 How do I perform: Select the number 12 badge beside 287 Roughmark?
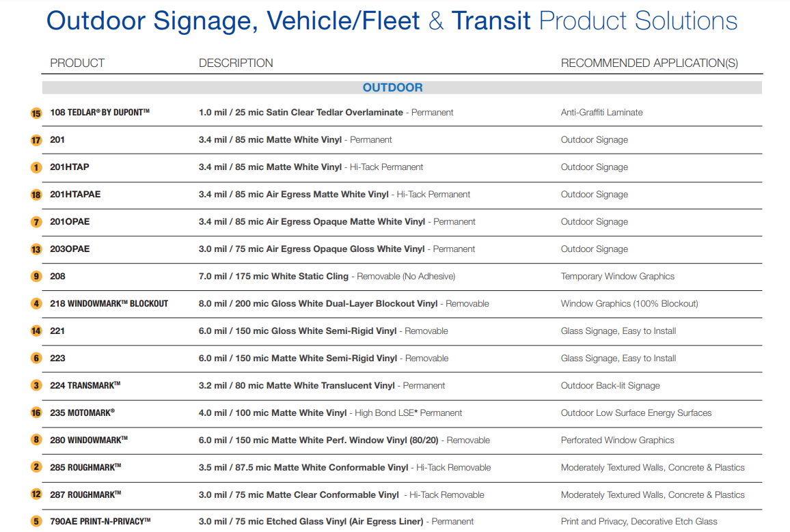pyautogui.click(x=36, y=494)
